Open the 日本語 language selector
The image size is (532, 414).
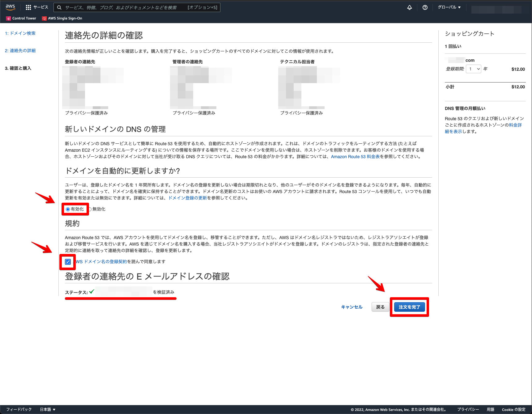click(48, 409)
